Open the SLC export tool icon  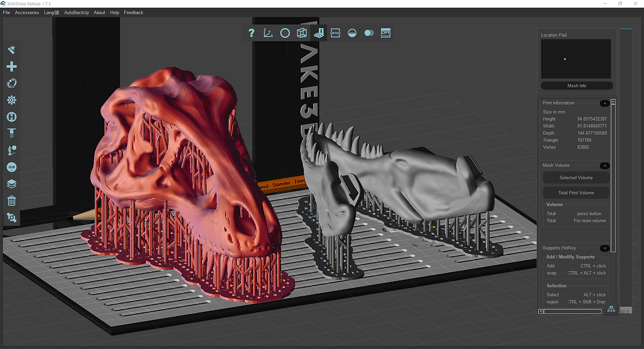pyautogui.click(x=11, y=83)
